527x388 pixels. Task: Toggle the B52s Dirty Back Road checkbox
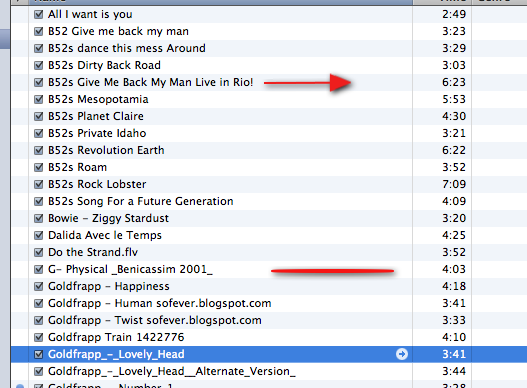click(x=39, y=65)
